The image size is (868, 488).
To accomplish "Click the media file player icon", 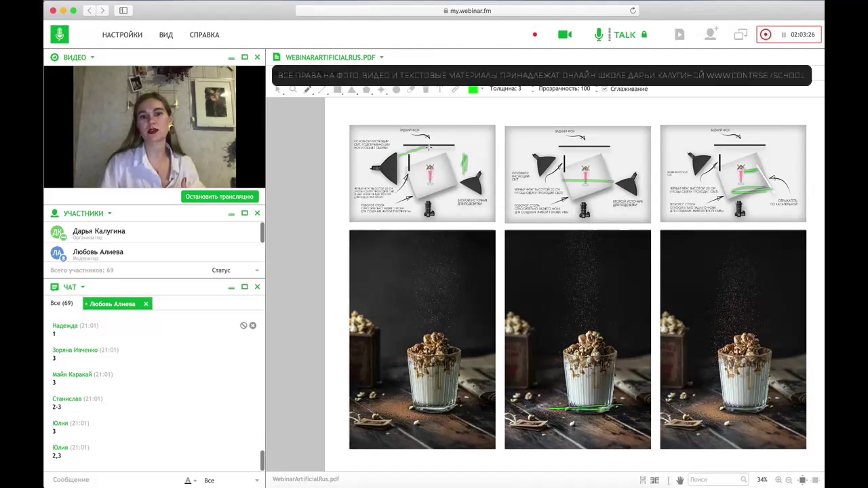I will [679, 35].
